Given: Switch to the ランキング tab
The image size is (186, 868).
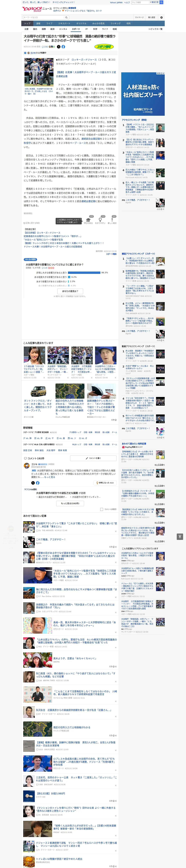Looking at the screenshot, I should 115,24.
